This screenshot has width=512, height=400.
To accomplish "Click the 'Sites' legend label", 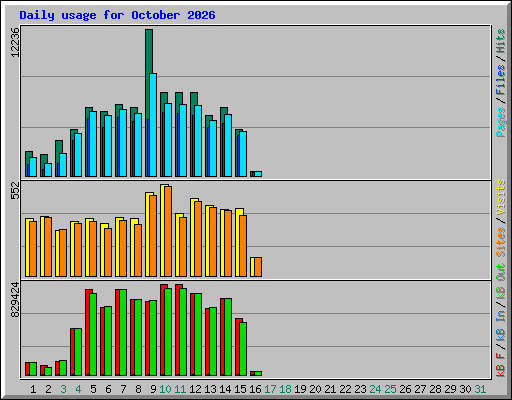I will tap(501, 242).
